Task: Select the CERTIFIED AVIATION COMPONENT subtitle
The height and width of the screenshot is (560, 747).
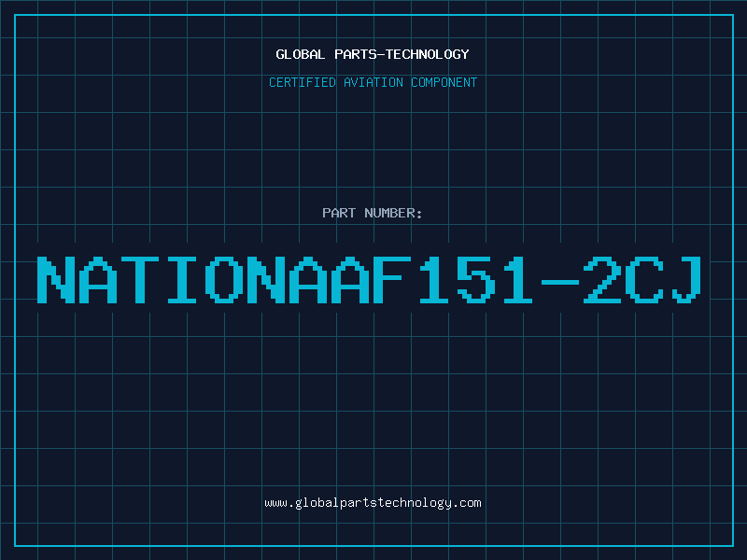Action: [x=373, y=82]
